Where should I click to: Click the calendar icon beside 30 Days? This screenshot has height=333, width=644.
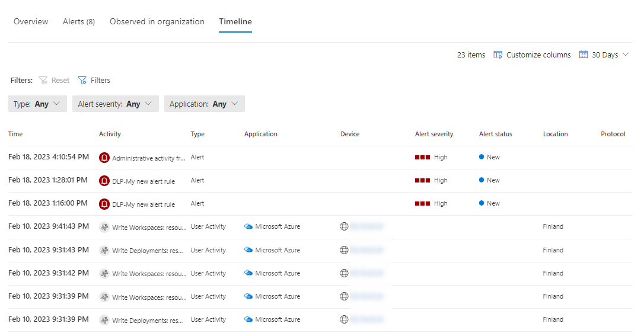coord(584,55)
